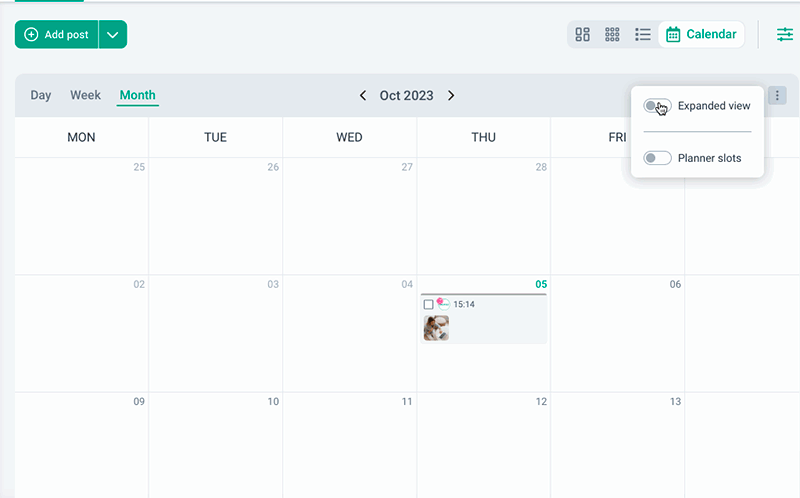Toggle the Expanded view switch
The height and width of the screenshot is (498, 800).
coord(657,106)
